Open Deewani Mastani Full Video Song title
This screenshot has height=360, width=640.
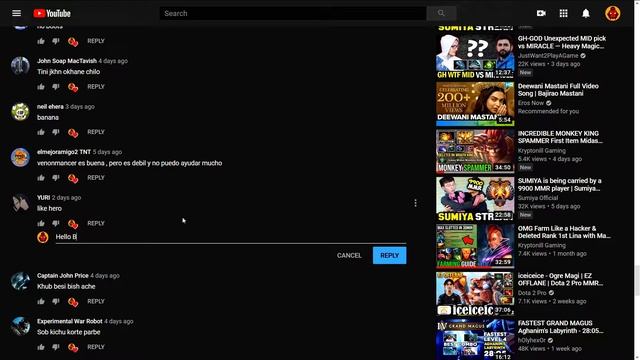coord(558,90)
